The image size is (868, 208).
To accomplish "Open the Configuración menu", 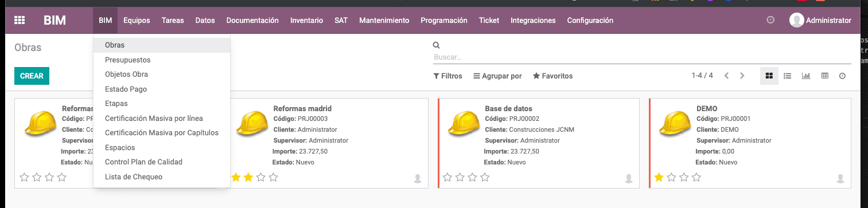I will tap(590, 20).
